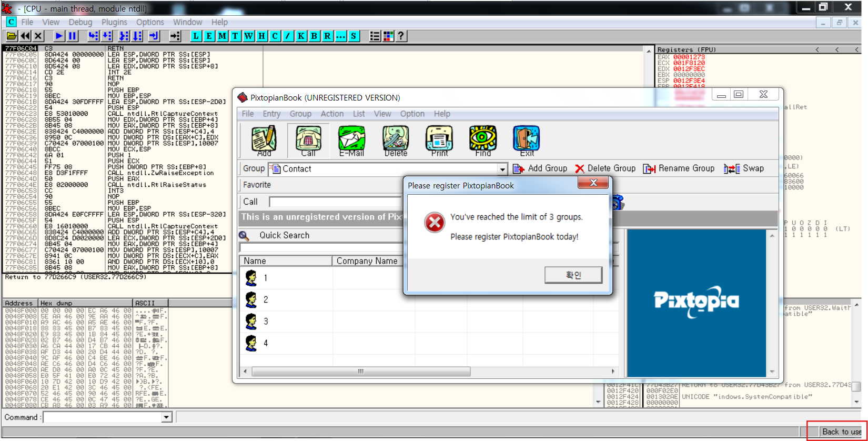Show Patches with the slash button
The width and height of the screenshot is (868, 441).
[288, 36]
